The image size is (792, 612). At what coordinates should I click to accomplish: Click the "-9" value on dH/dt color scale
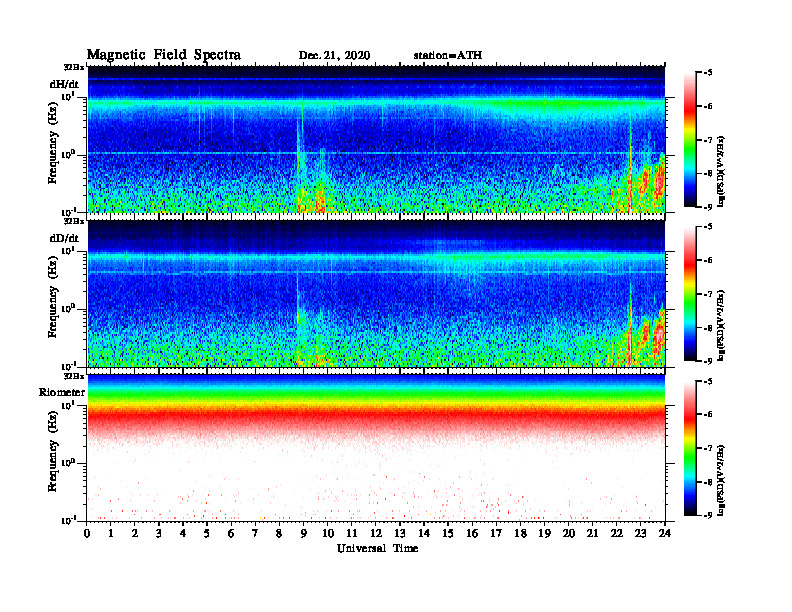(707, 207)
